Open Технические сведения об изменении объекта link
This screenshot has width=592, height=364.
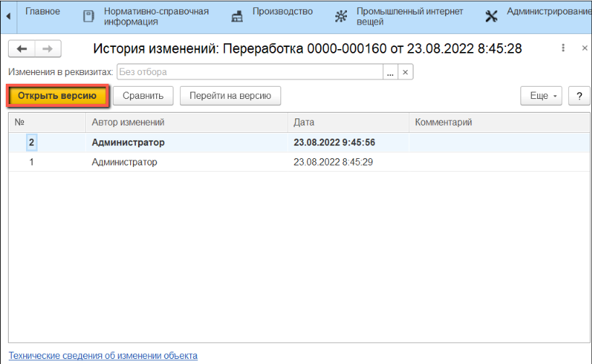103,355
